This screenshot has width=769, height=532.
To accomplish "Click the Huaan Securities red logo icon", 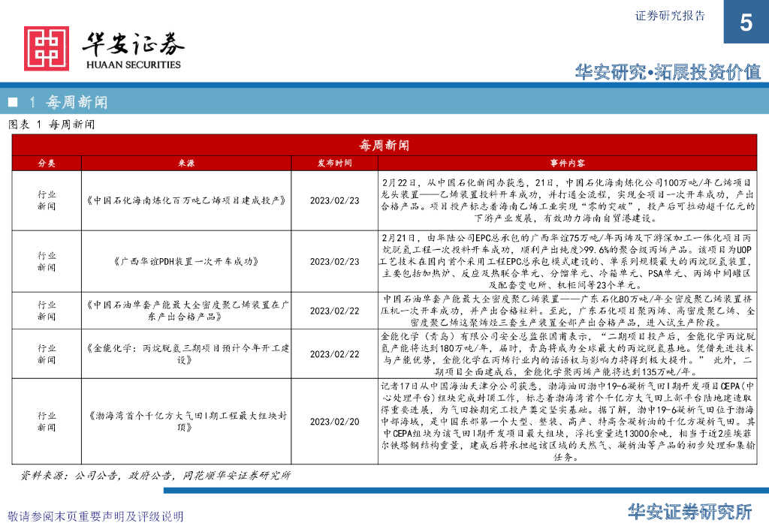I will (47, 49).
